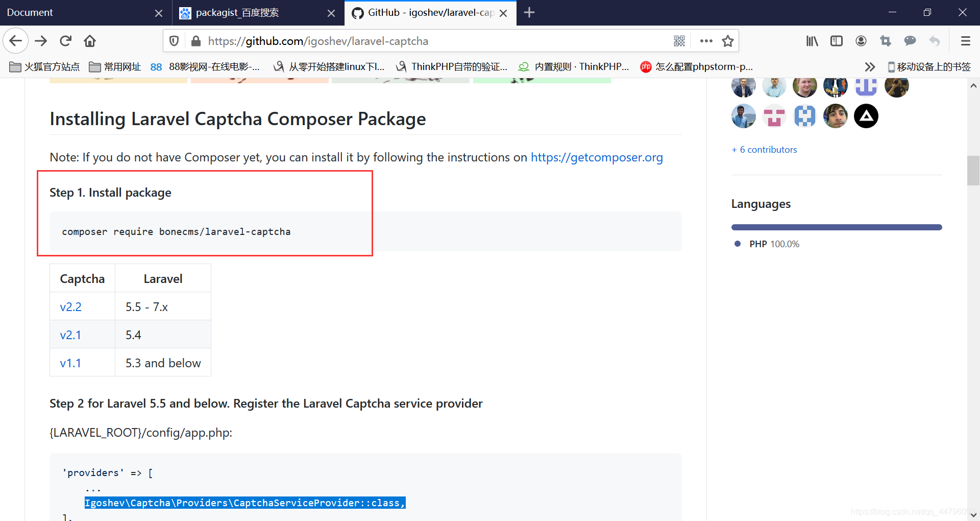Open page actions three-dot menu
980x521 pixels.
706,41
